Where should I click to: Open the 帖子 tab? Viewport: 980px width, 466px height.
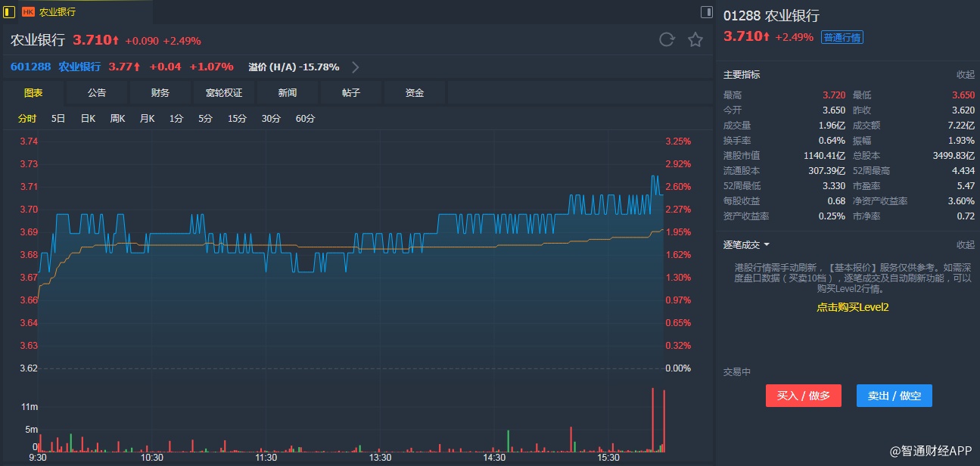coord(351,92)
